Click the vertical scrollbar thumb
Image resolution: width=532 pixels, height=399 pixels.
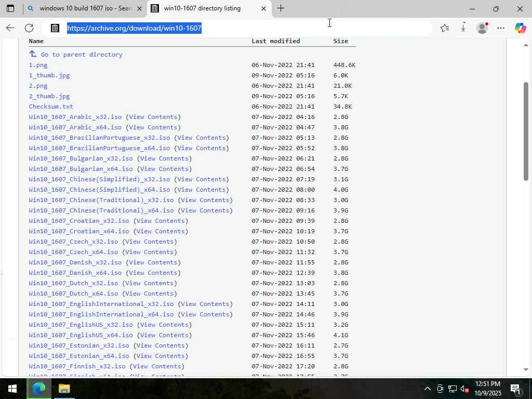tap(526, 131)
